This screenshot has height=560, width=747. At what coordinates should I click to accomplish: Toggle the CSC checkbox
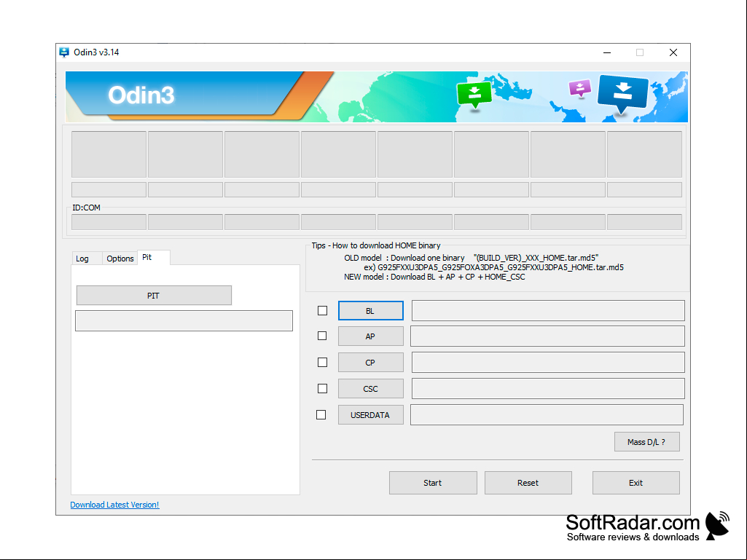pos(323,389)
